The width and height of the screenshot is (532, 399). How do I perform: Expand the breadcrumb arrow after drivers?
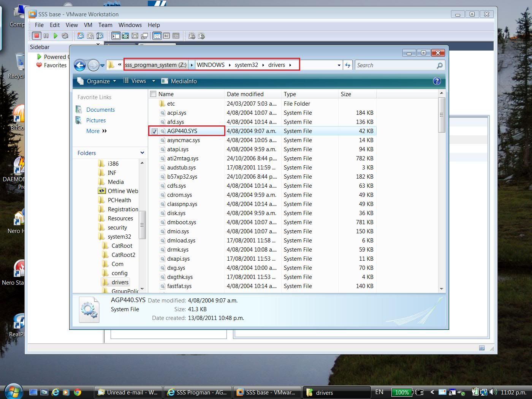290,65
